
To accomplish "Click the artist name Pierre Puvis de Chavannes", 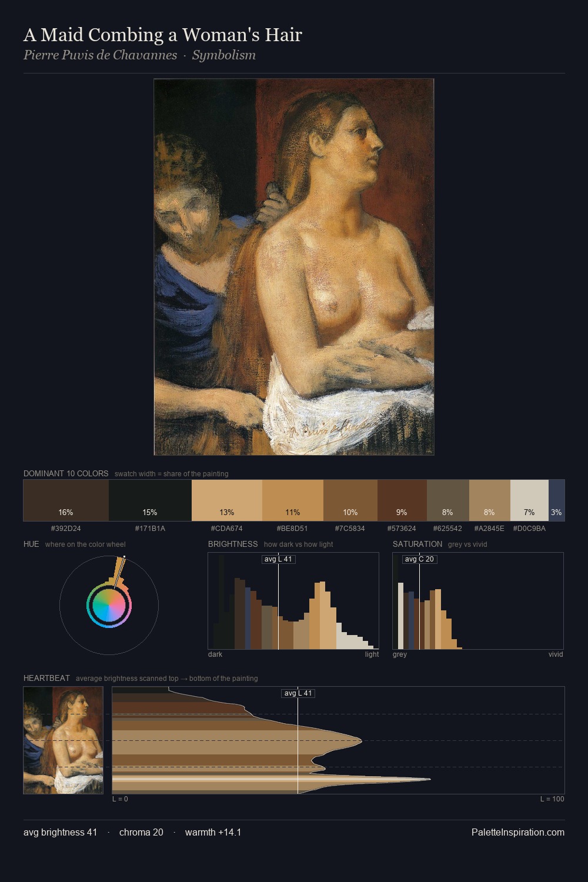I will 100,55.
